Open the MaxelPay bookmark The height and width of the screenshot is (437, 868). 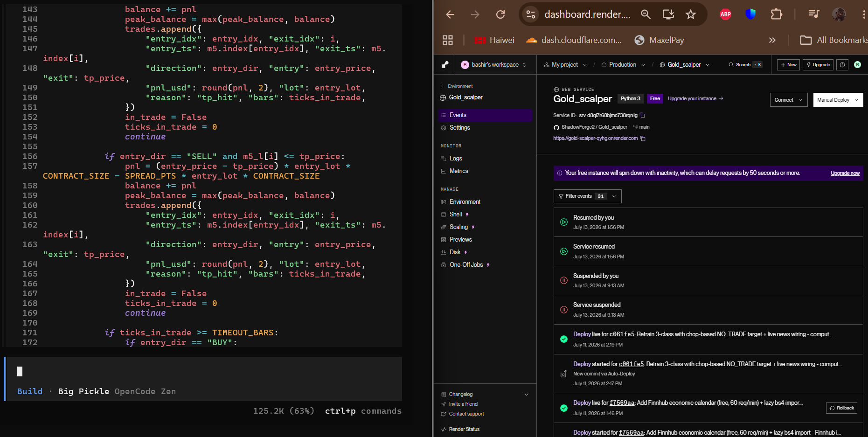coord(660,40)
